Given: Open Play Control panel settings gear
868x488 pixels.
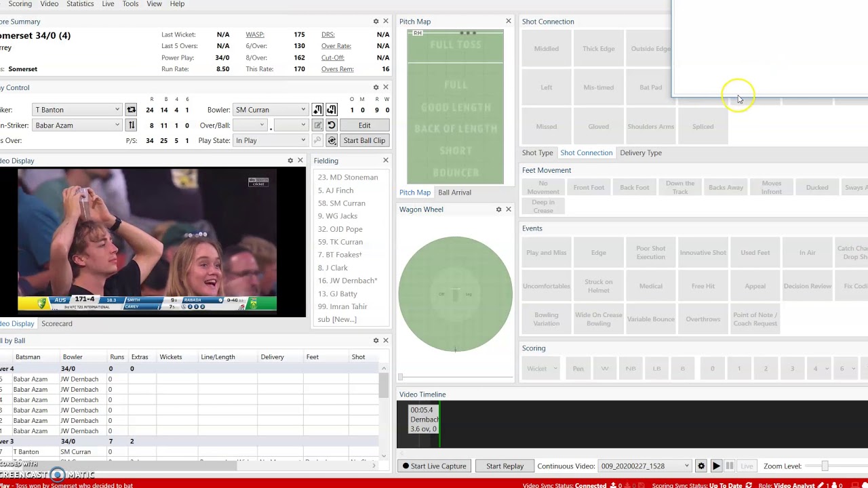Looking at the screenshot, I should pos(376,87).
